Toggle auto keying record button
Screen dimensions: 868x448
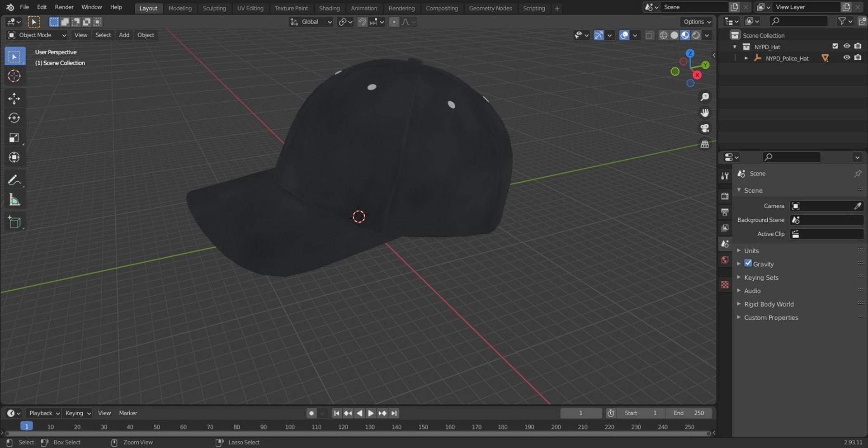(311, 413)
